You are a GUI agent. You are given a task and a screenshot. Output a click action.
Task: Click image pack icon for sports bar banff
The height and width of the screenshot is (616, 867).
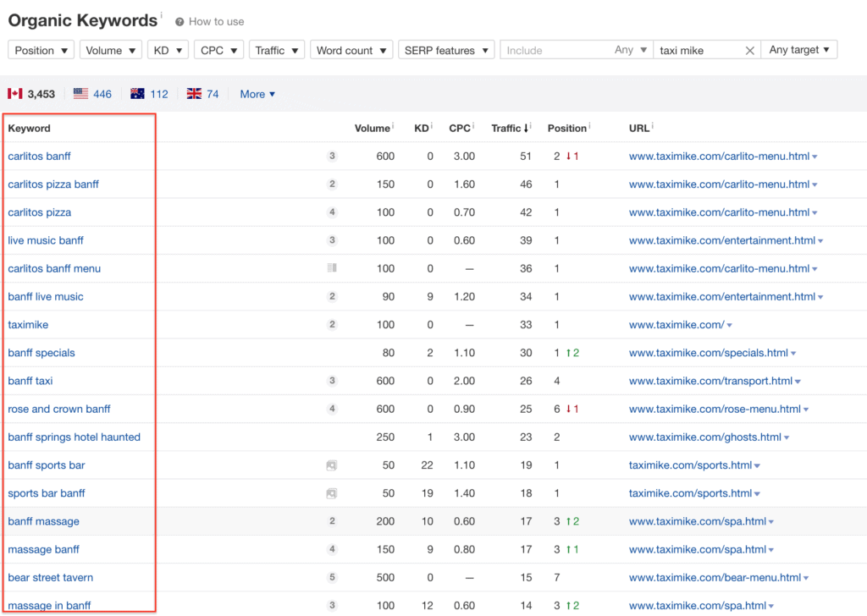pyautogui.click(x=332, y=493)
